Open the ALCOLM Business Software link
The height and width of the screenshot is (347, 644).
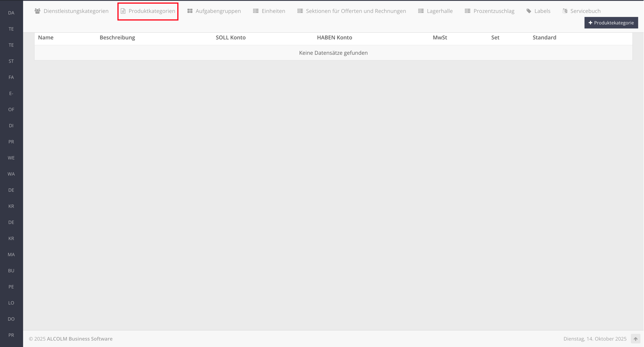pyautogui.click(x=79, y=339)
